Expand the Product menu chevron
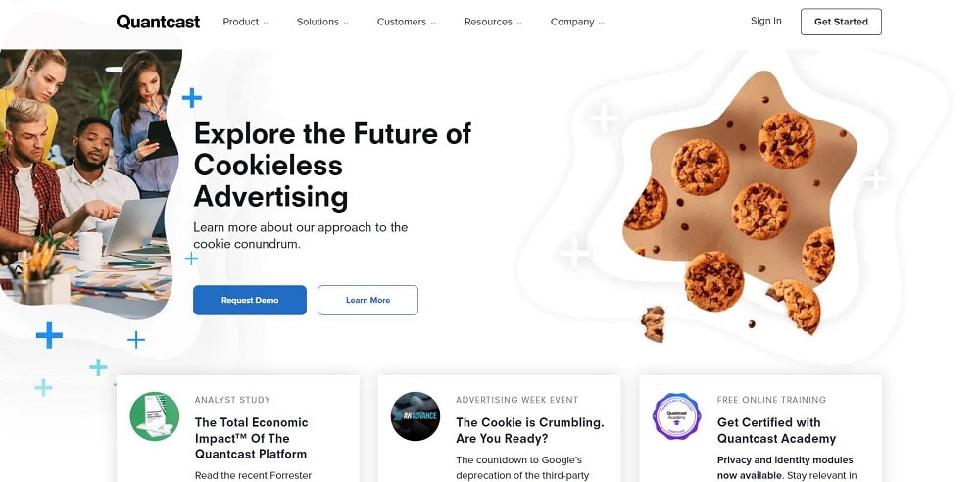Image resolution: width=980 pixels, height=482 pixels. 266,24
